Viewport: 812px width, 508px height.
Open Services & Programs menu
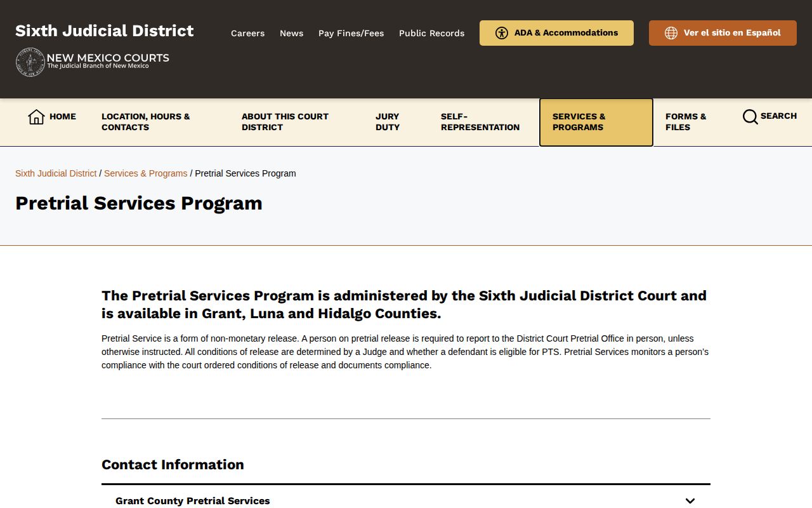coord(596,122)
